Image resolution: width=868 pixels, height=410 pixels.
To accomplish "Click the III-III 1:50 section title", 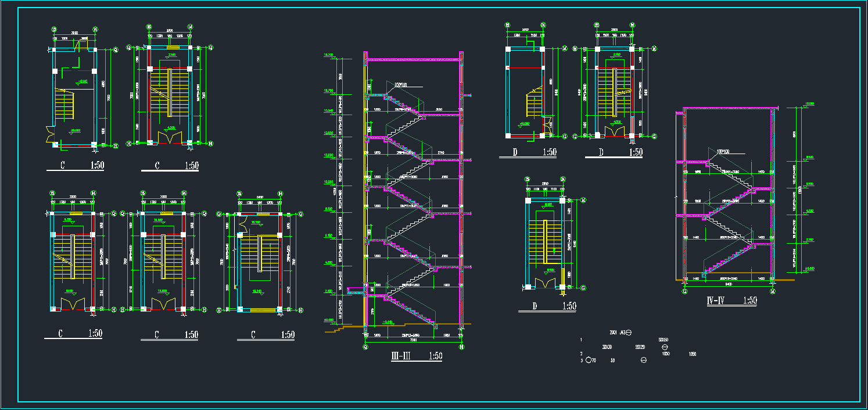I will [x=416, y=356].
